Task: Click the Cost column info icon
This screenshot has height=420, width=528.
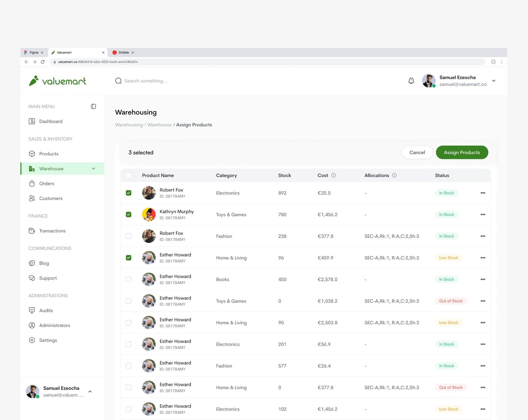Action: click(333, 175)
